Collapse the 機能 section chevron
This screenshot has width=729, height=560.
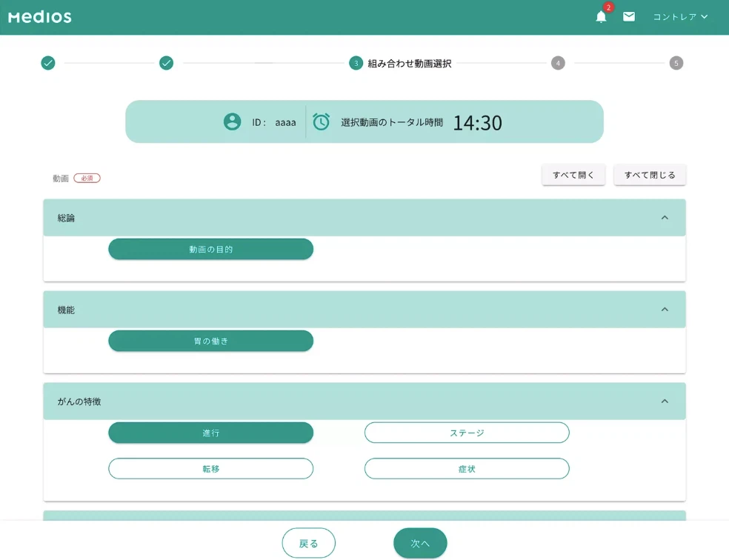tap(665, 310)
